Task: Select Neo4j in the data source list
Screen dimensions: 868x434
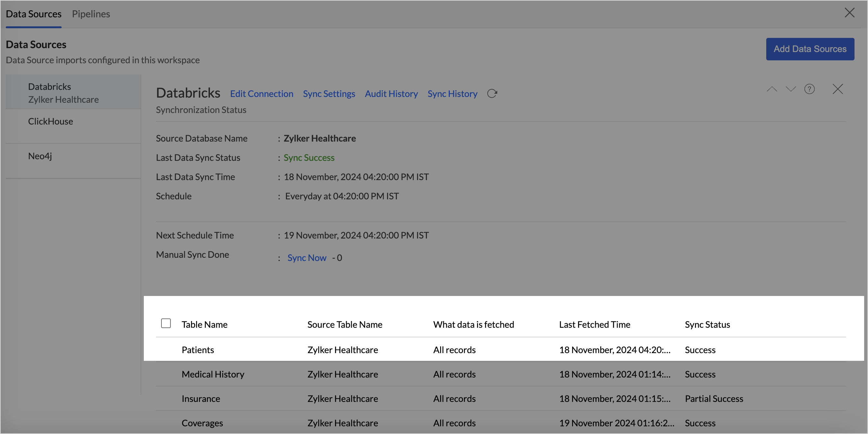Action: [x=40, y=156]
